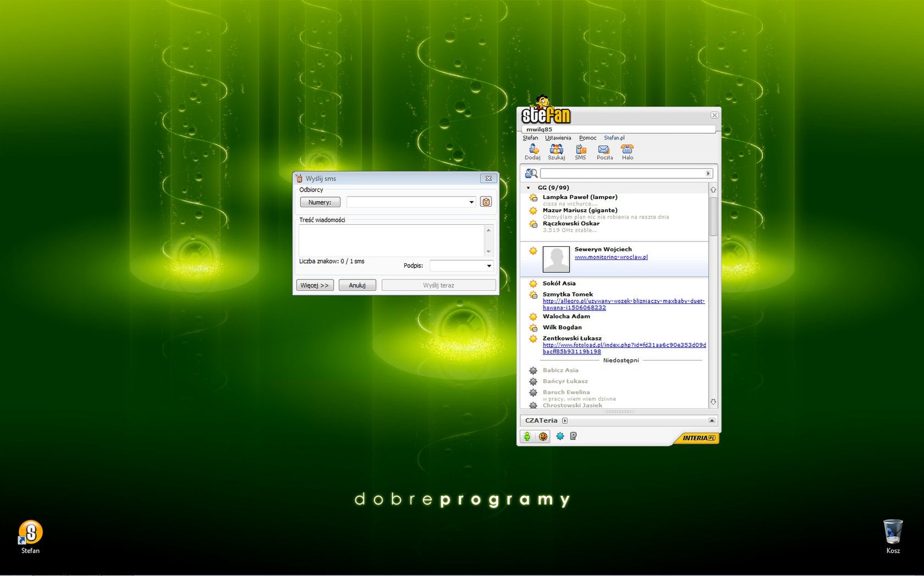Open the recipient numbers dropdown in SMS dialog
The height and width of the screenshot is (576, 924).
coord(471,202)
